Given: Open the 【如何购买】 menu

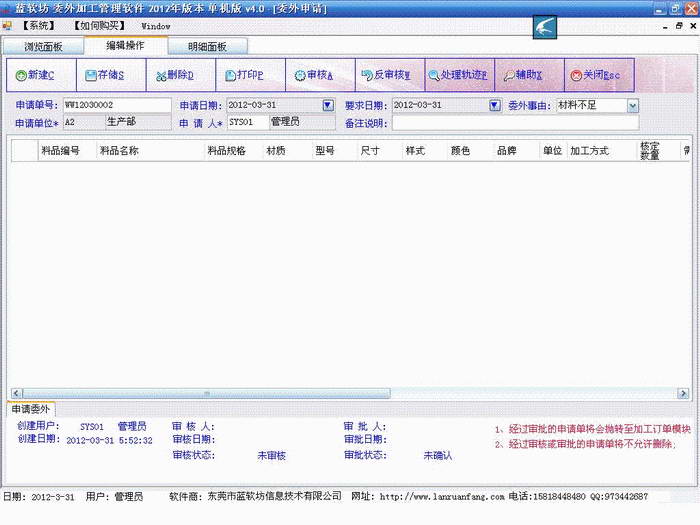Looking at the screenshot, I should pos(100,26).
